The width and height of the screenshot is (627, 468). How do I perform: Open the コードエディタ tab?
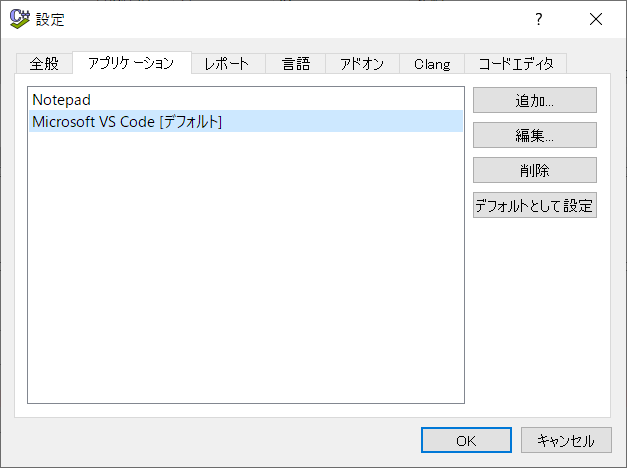515,64
